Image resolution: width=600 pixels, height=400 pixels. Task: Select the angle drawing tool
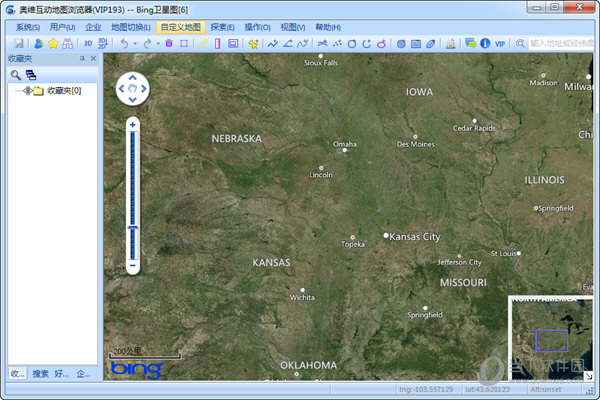tap(288, 44)
